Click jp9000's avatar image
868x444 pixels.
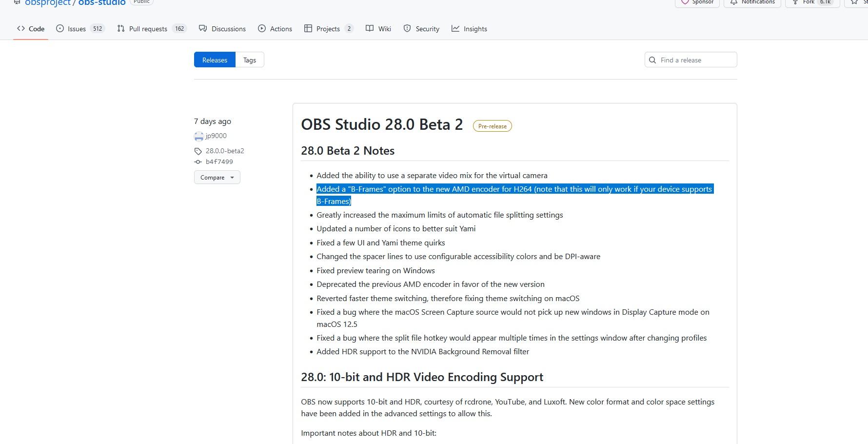tap(198, 136)
